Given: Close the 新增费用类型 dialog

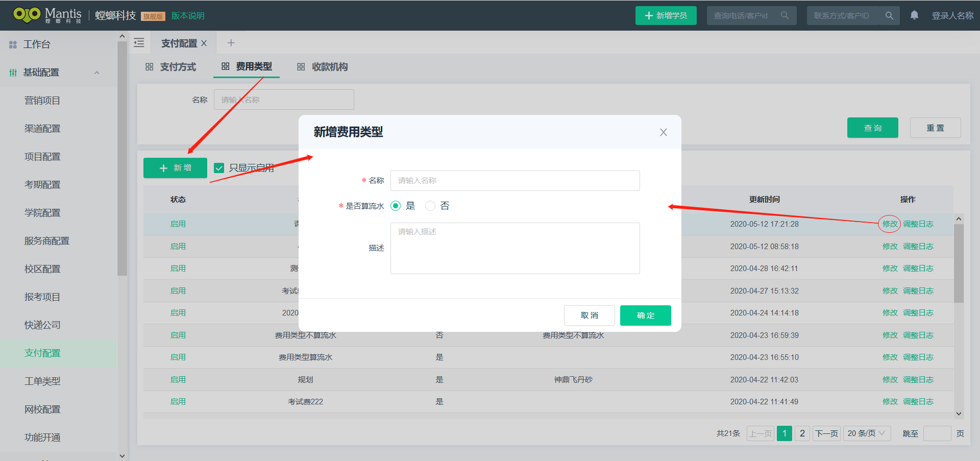Looking at the screenshot, I should click(x=663, y=132).
